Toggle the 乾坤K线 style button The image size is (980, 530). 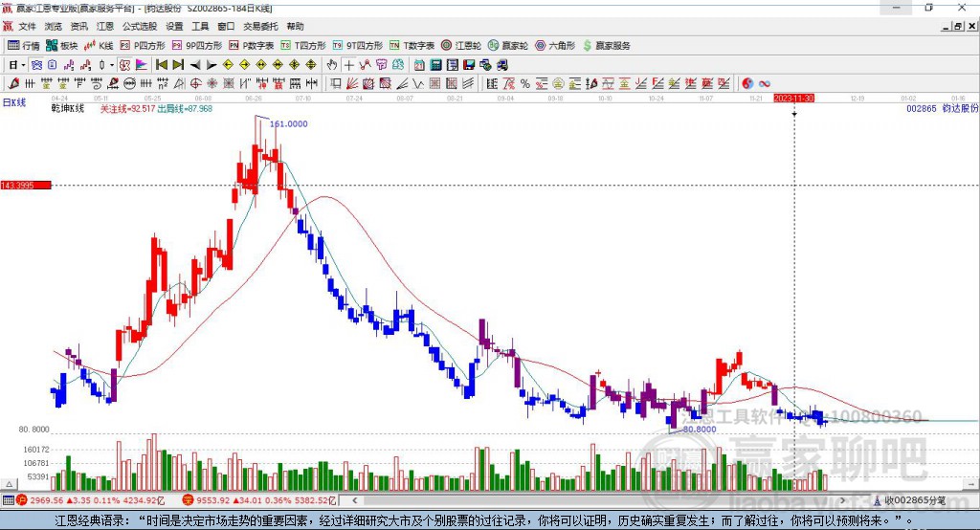coord(125,65)
